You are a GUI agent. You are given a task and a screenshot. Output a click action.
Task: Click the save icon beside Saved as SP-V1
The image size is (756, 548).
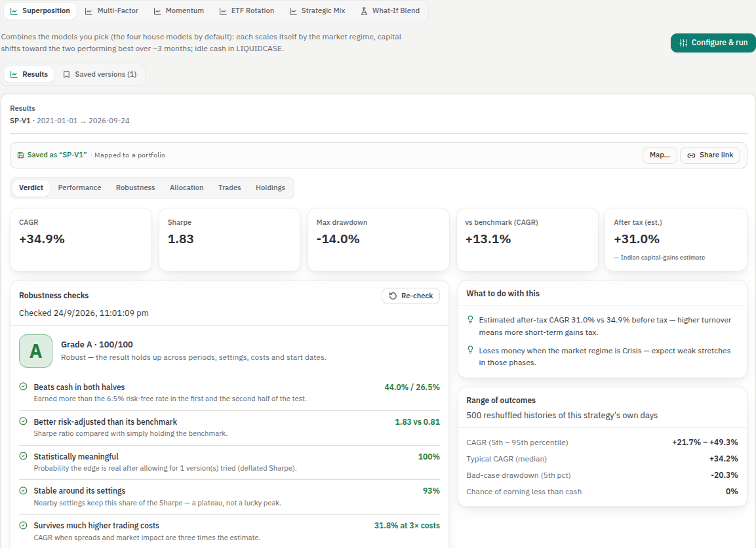tap(21, 155)
